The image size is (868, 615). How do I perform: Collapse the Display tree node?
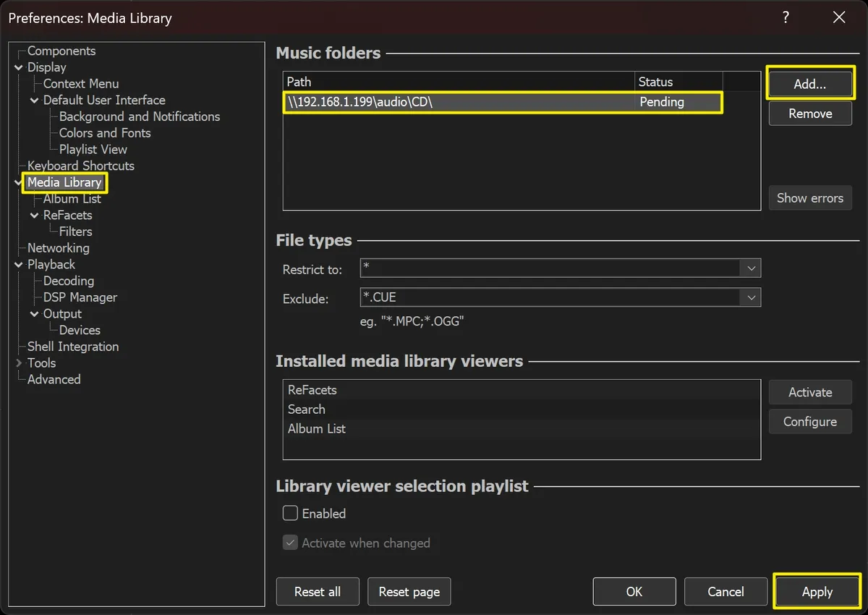[19, 67]
